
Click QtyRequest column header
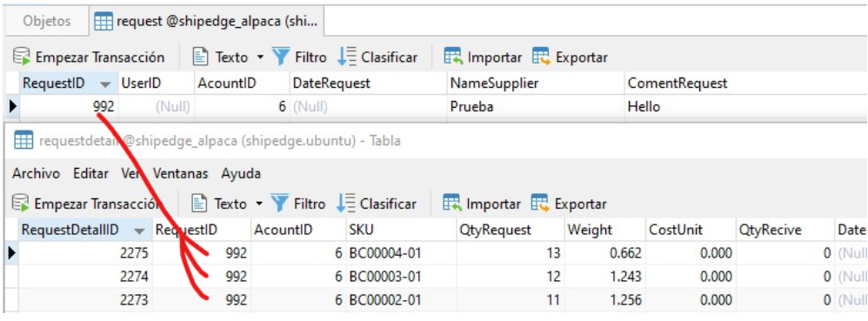[x=511, y=231]
